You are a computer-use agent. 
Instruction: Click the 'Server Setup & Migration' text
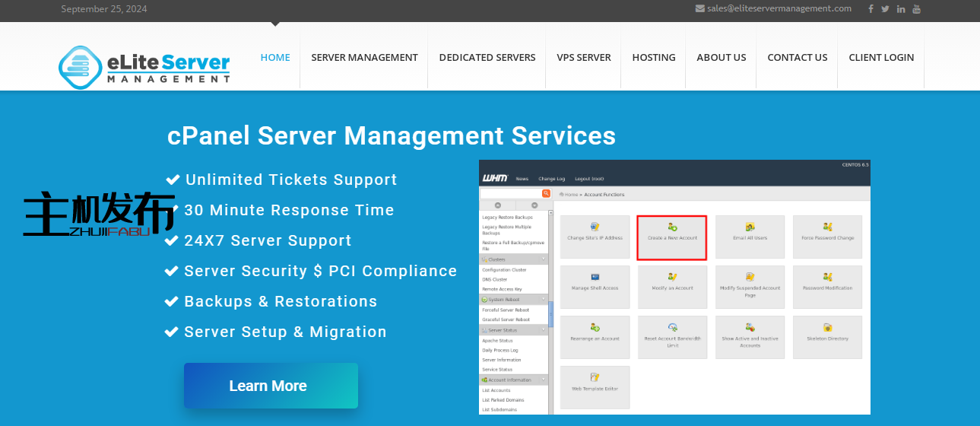click(x=285, y=332)
